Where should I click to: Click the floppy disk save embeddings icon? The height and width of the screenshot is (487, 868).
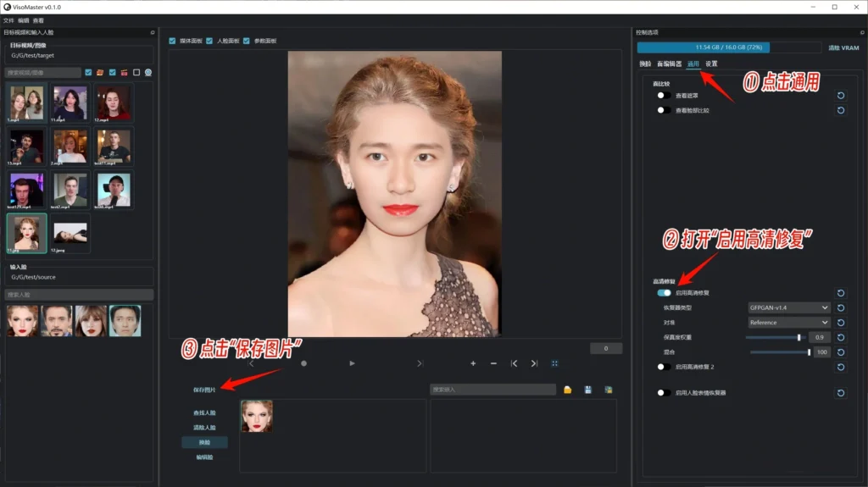click(587, 390)
